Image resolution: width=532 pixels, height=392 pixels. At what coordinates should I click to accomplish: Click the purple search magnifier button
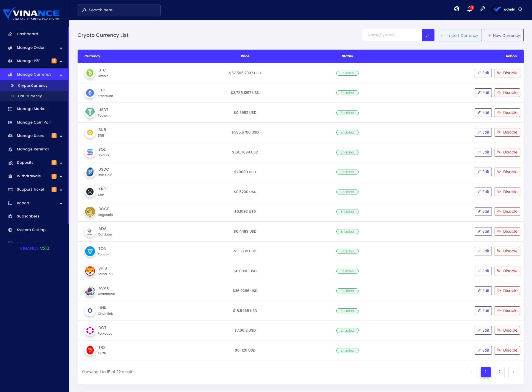(x=428, y=35)
